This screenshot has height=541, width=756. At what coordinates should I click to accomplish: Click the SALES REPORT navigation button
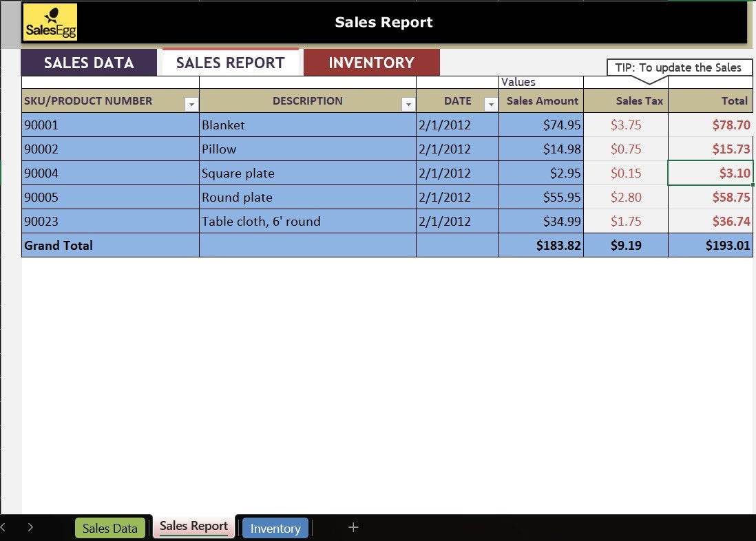(230, 63)
